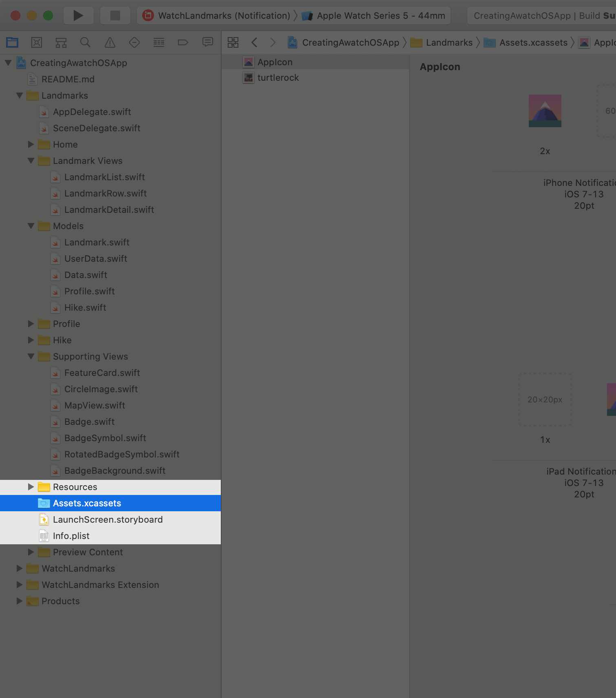Open AppDelegate.swift

pyautogui.click(x=110, y=112)
